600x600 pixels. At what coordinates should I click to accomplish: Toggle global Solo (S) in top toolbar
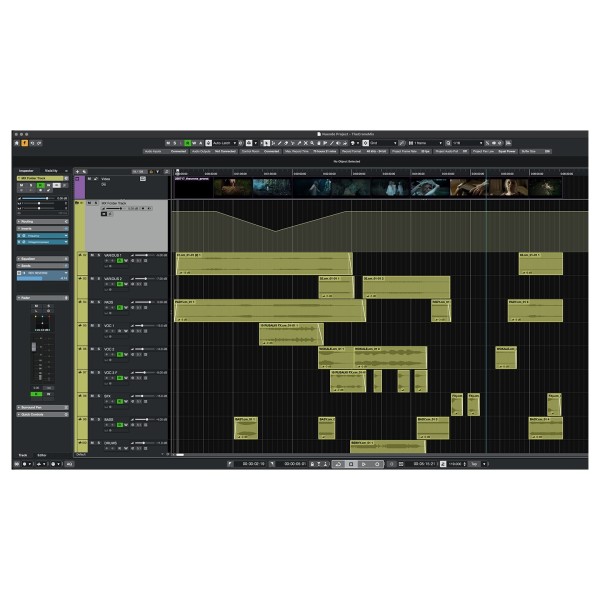[x=174, y=143]
